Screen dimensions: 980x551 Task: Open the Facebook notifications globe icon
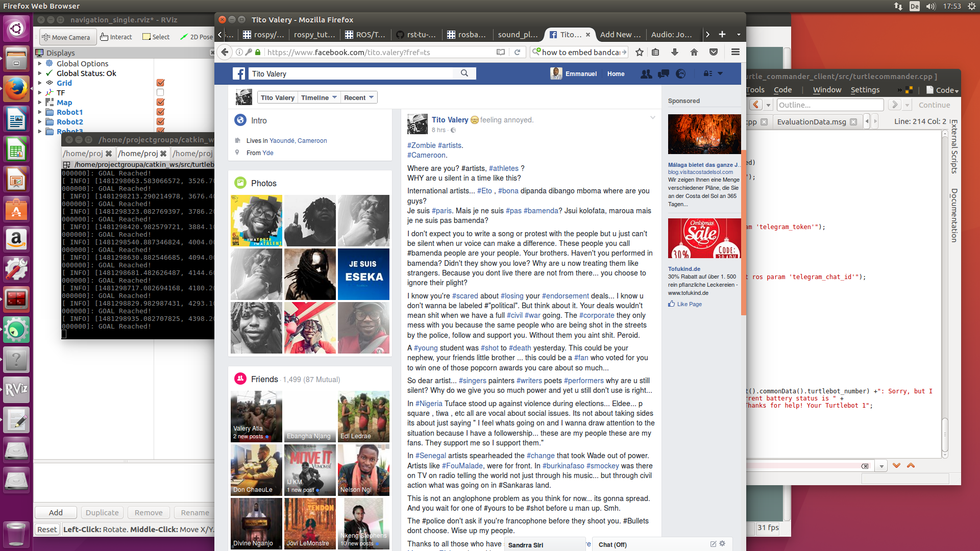tap(680, 74)
